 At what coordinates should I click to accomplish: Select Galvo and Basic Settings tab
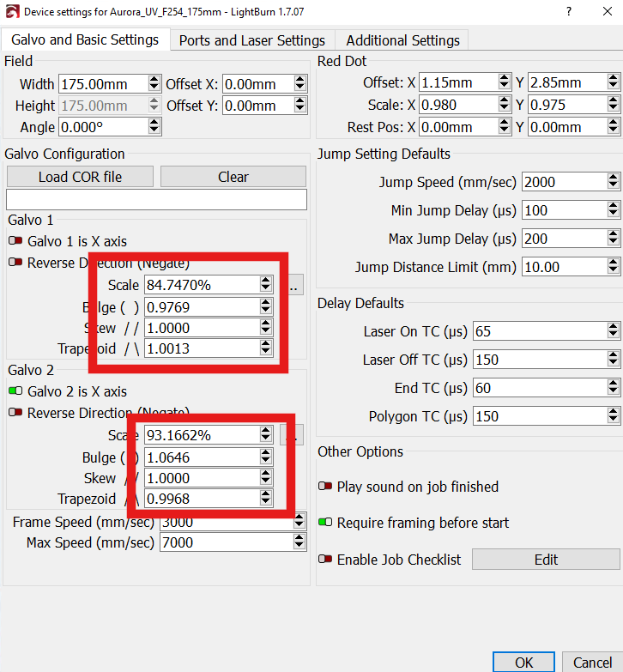coord(85,39)
